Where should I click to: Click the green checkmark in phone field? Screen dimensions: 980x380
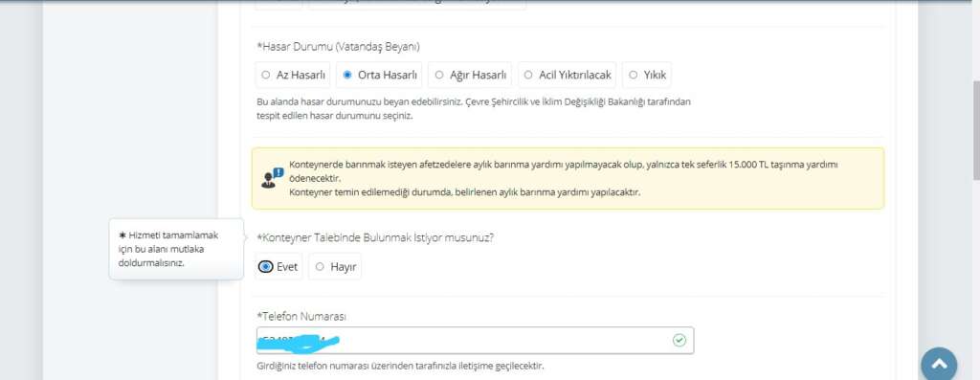point(679,340)
